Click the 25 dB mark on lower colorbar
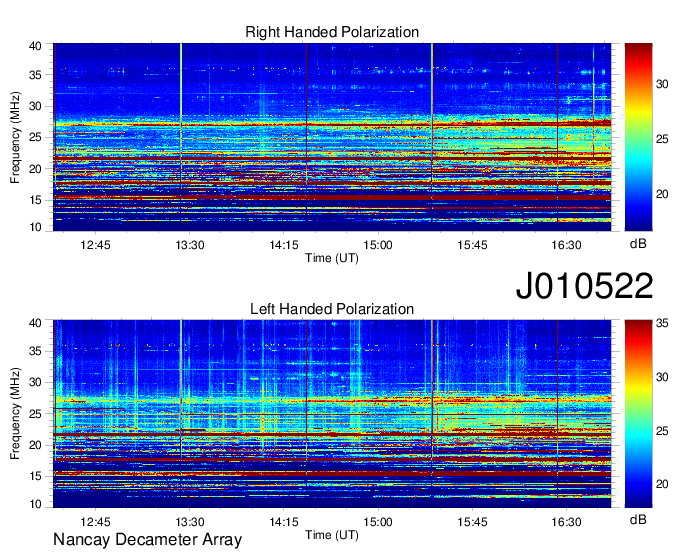This screenshot has height=552, width=680. pyautogui.click(x=662, y=431)
